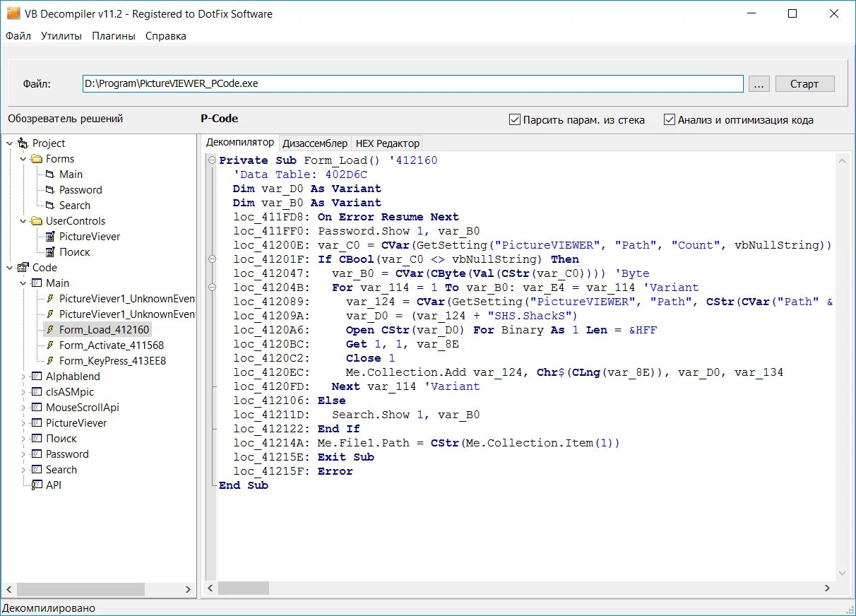Click the Alphablend module icon
The width and height of the screenshot is (856, 616).
[x=37, y=377]
